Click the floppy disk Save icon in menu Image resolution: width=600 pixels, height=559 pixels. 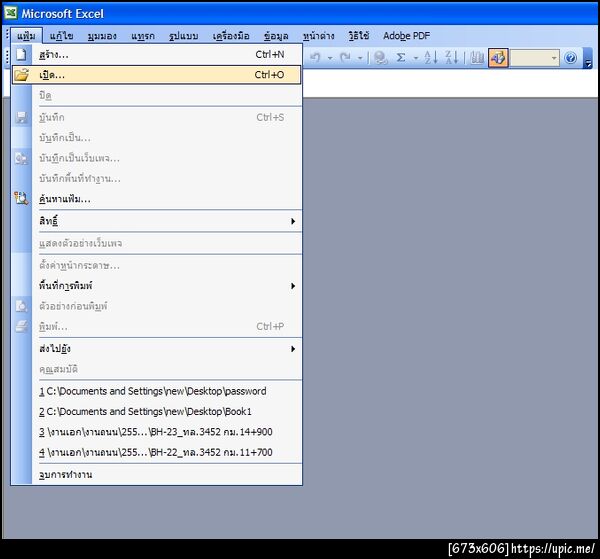click(x=21, y=117)
